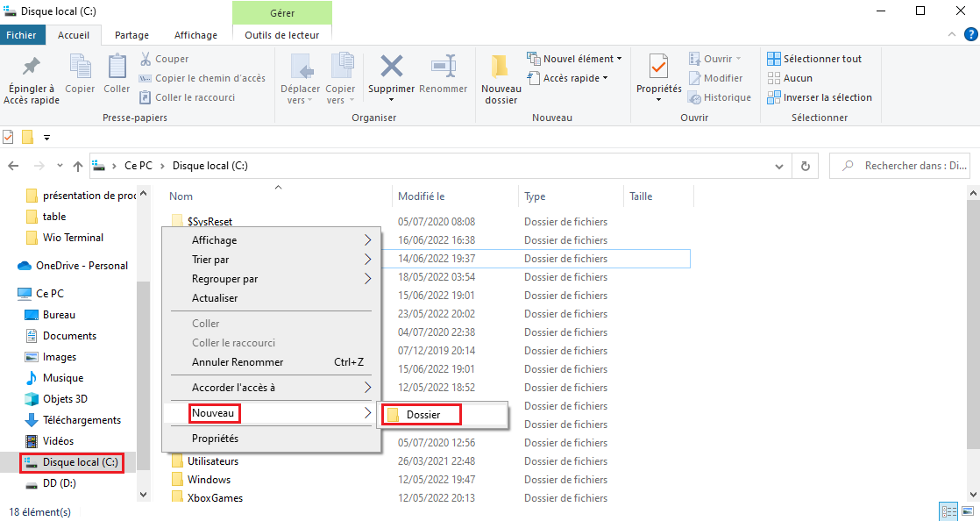Switch to the Accueil tab
The image size is (980, 521).
74,35
